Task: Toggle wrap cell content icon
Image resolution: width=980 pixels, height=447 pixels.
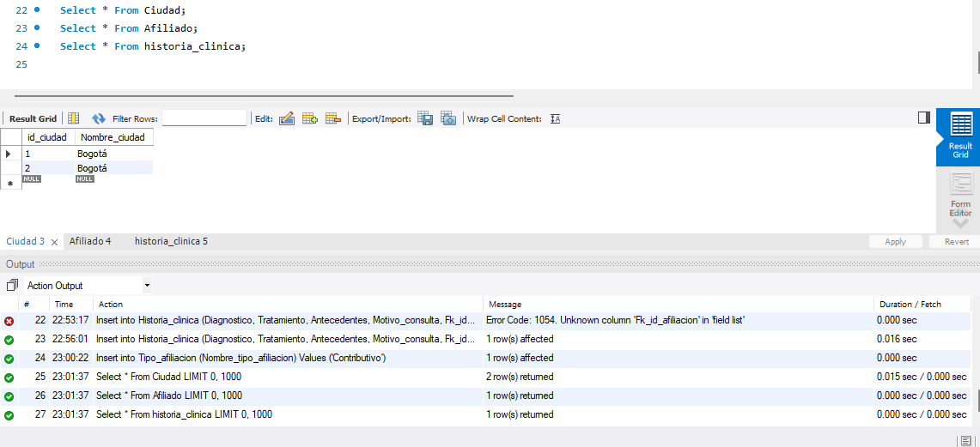Action: 555,118
